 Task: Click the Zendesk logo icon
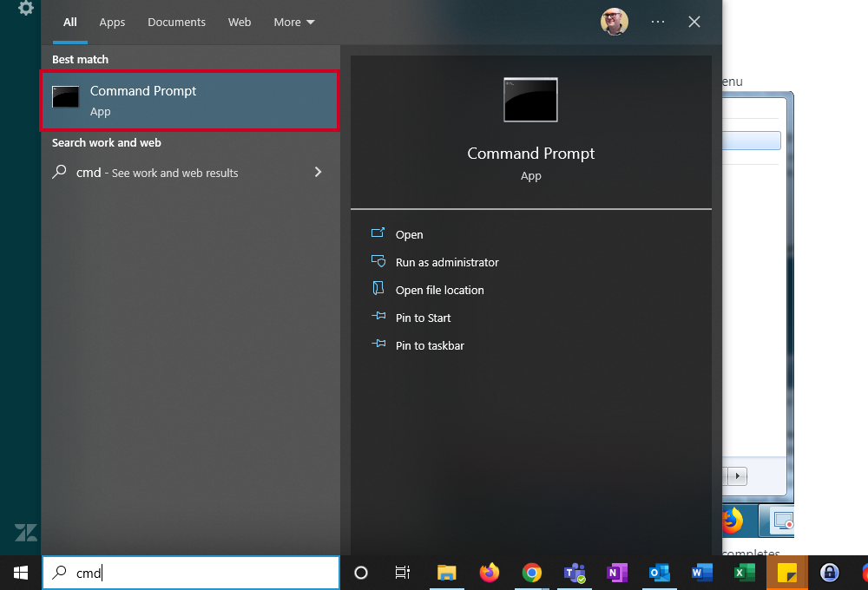[x=26, y=533]
